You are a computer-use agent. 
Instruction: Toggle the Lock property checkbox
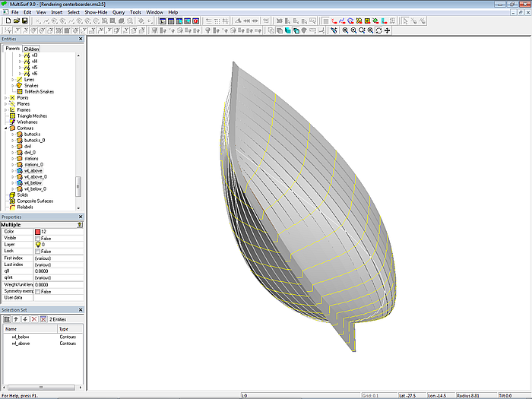[x=38, y=251]
